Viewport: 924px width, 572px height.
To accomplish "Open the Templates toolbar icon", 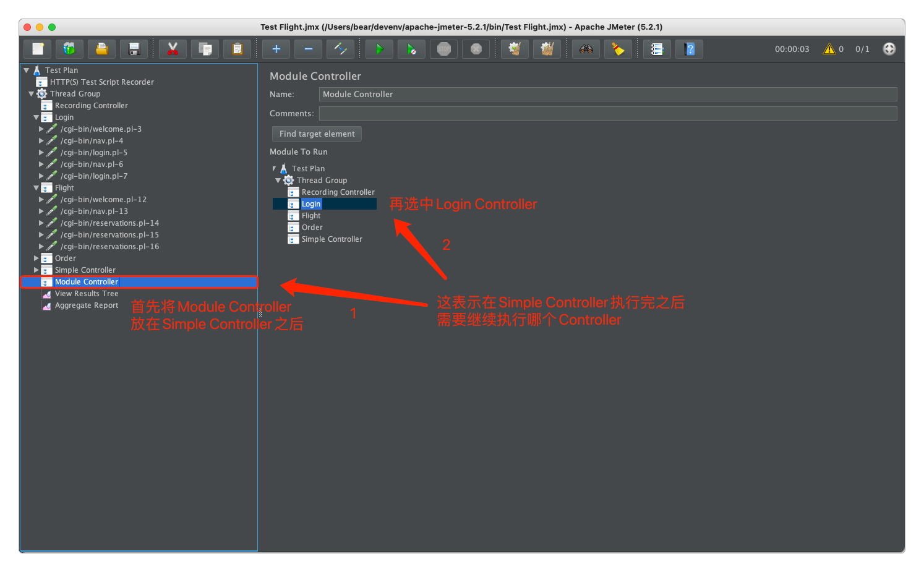I will pyautogui.click(x=69, y=49).
